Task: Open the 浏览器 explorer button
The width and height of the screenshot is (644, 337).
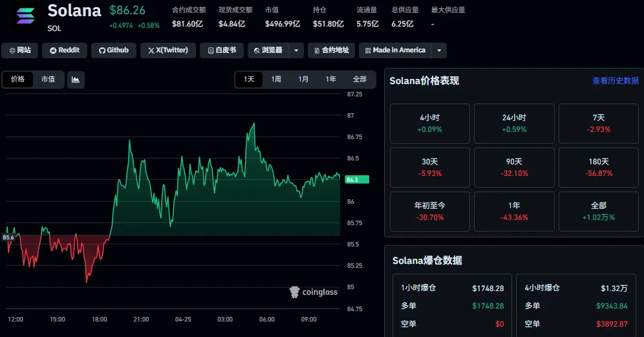Action: [268, 50]
